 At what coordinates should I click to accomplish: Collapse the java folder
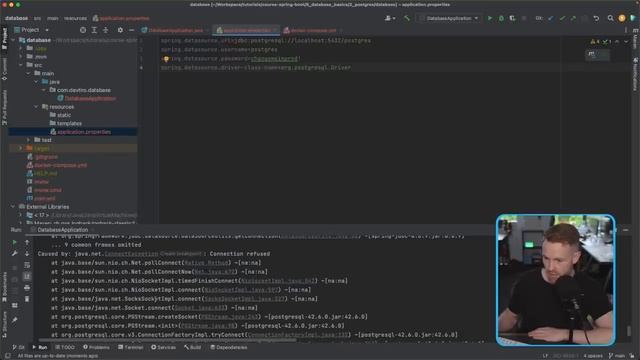36,82
